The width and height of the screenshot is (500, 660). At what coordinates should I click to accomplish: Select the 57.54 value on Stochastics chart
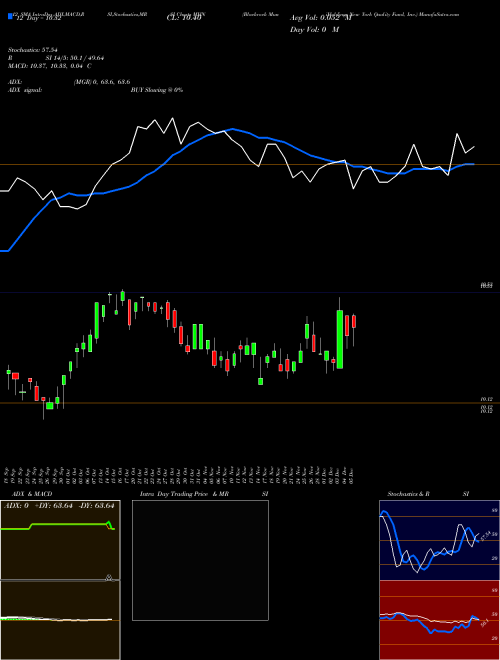pos(486,537)
